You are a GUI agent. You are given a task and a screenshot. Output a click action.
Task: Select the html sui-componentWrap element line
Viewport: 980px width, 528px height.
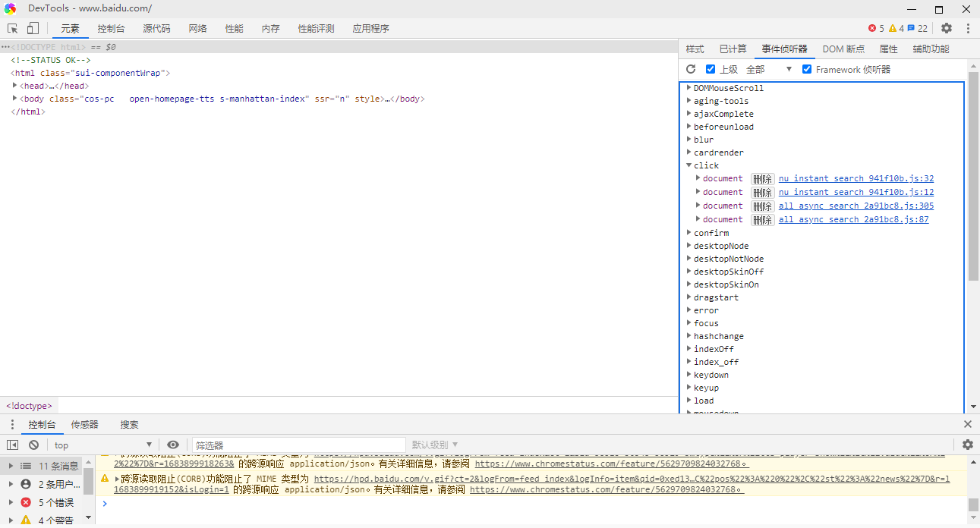point(90,73)
